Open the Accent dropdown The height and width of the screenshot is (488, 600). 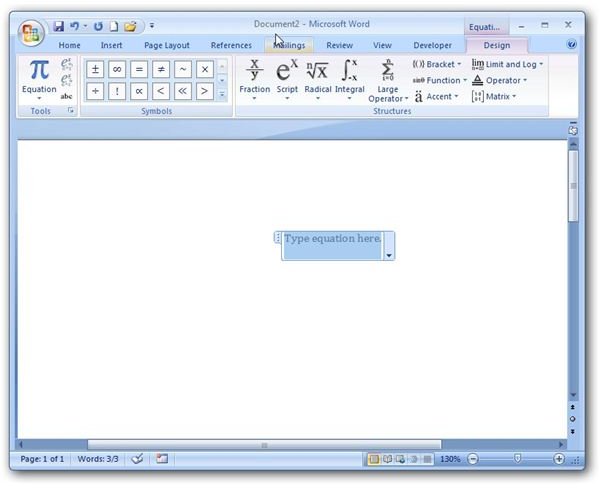[436, 96]
